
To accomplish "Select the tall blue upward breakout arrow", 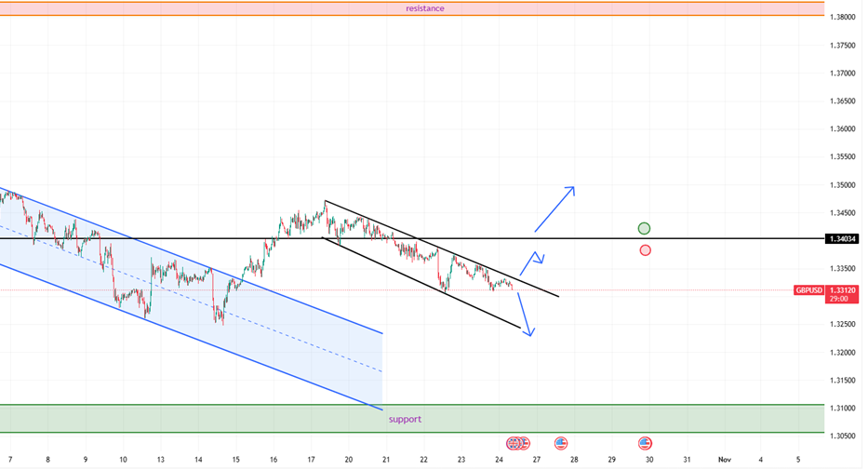I will tap(554, 208).
